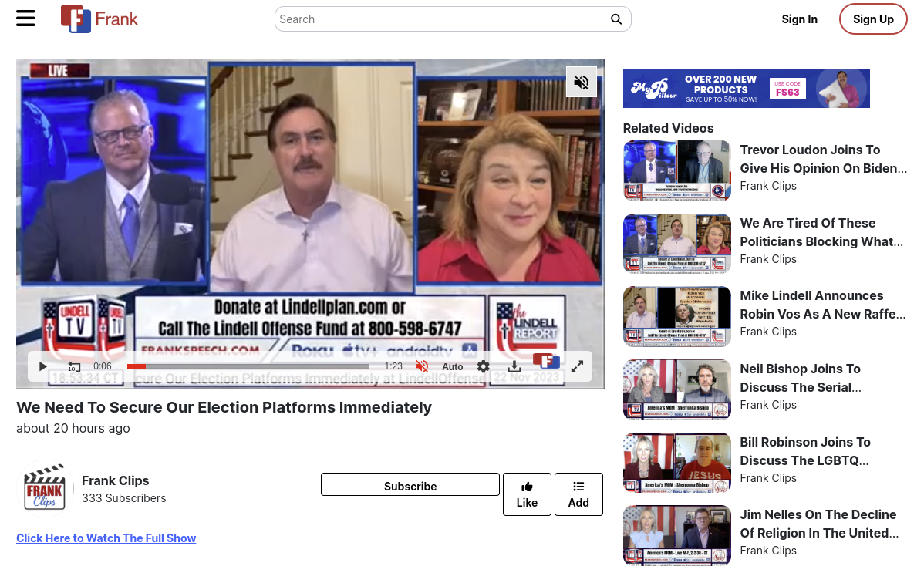Screen dimensions: 924x573
Task: Enter fullscreen mode
Action: point(577,366)
